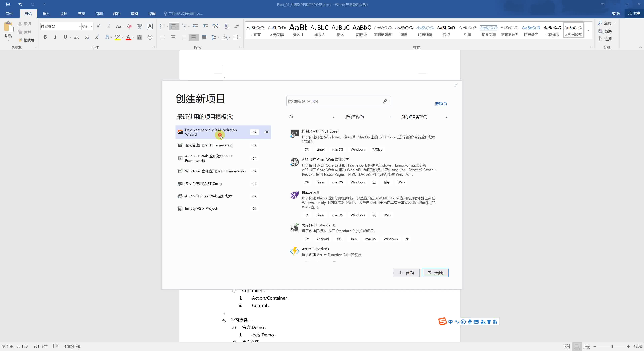Align text left
644x351 pixels.
pos(163,37)
